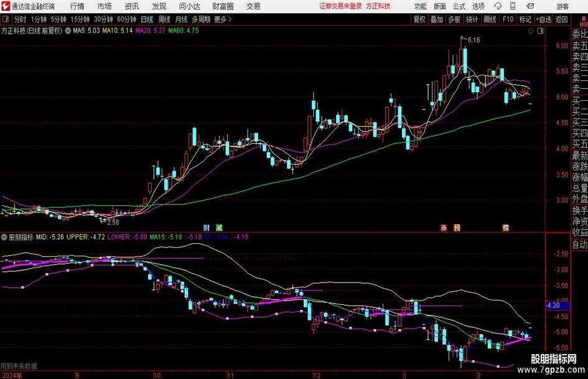The width and height of the screenshot is (588, 379).
Task: Click the 财 marker on the chart
Action: (x=207, y=228)
